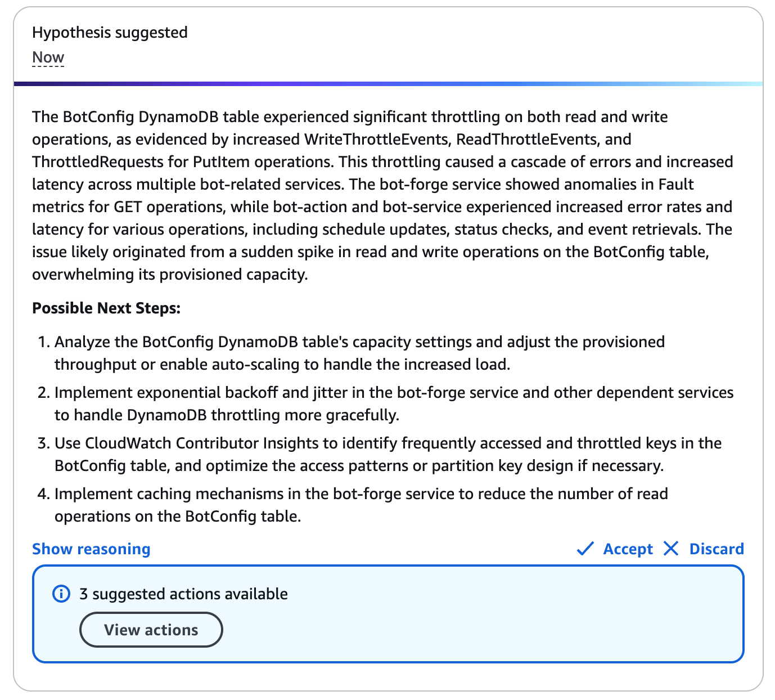
Task: Discard the hypothesis via the X icon
Action: coord(671,549)
